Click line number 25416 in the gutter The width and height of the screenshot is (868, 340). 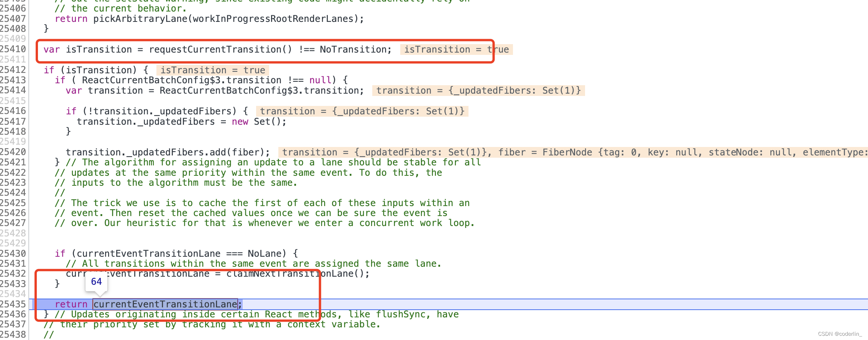[x=13, y=111]
